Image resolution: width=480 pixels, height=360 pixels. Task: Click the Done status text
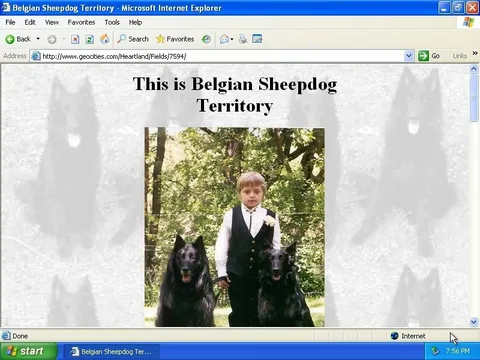click(20, 336)
